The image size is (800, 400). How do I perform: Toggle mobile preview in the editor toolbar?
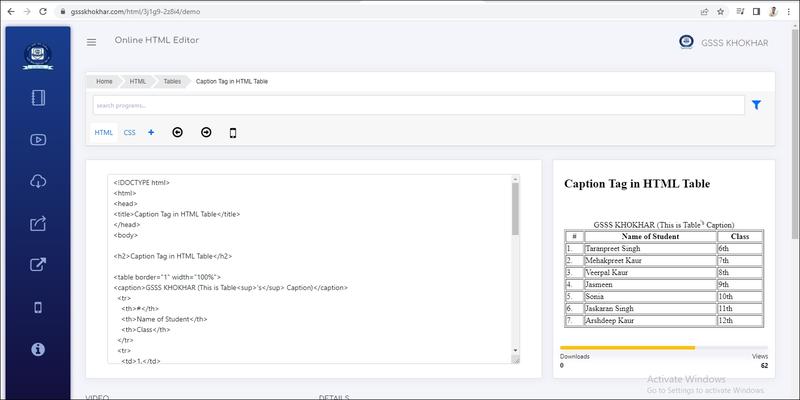click(x=233, y=132)
